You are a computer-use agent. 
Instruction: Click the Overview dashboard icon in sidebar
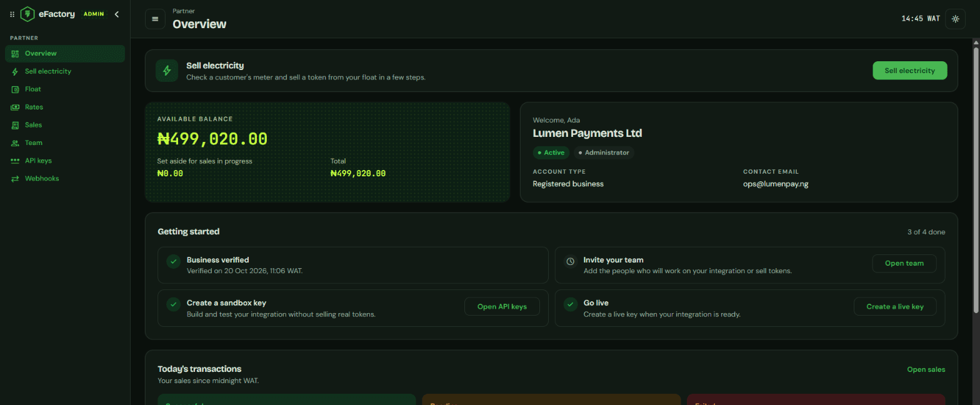(15, 54)
